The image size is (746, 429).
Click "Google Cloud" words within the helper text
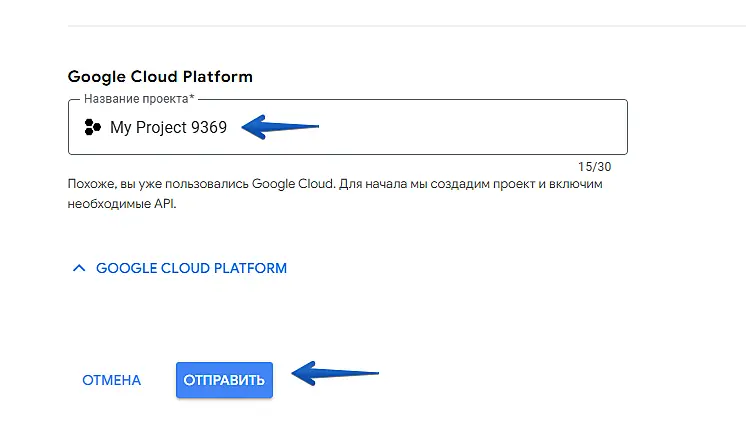point(293,185)
